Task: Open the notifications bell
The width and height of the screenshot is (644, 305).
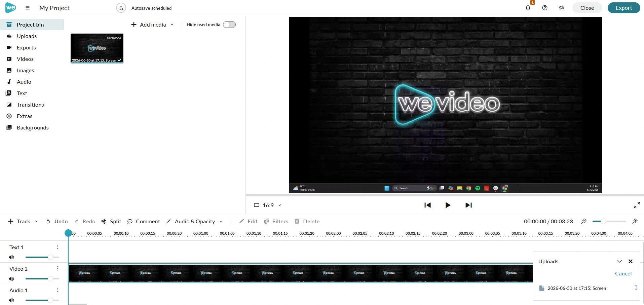Action: click(528, 8)
